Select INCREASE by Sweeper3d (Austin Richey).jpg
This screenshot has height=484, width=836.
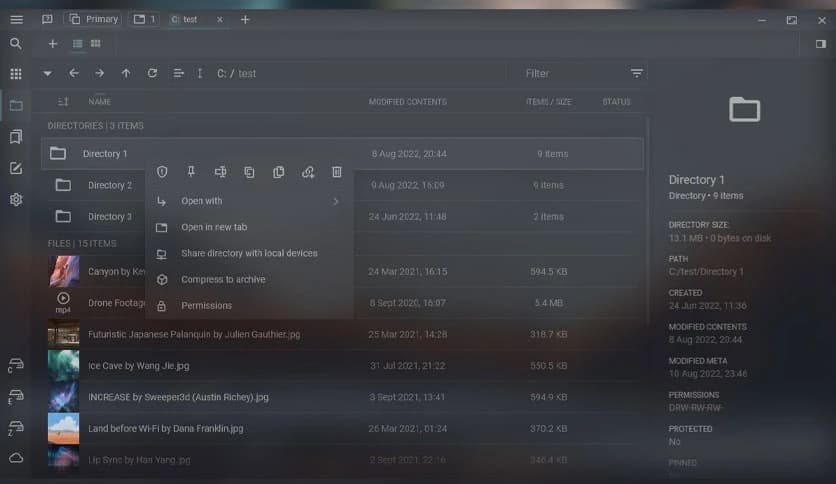tap(178, 398)
